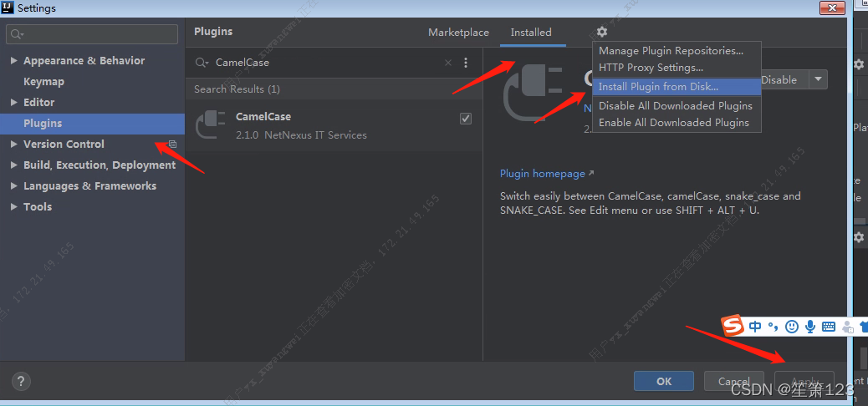Click the Apply button

tap(804, 381)
